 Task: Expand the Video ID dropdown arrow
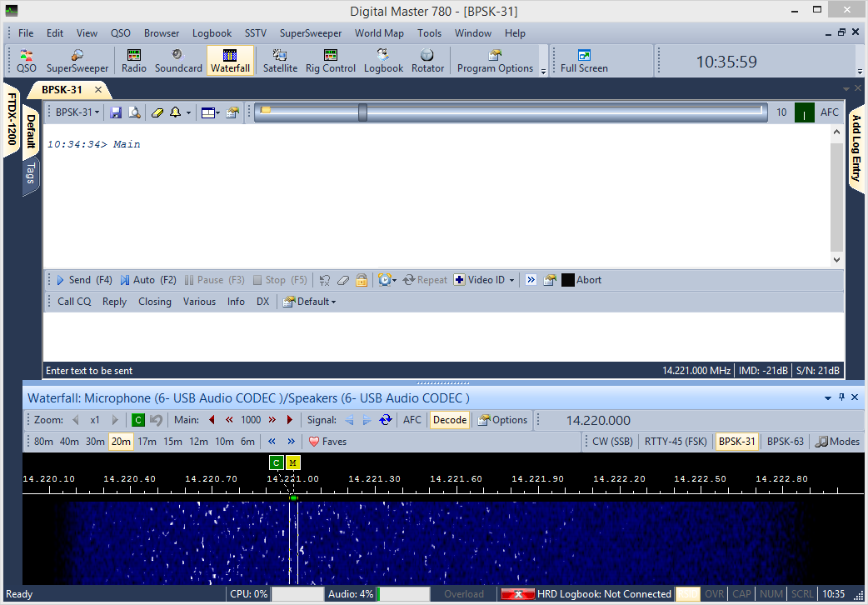coord(511,280)
